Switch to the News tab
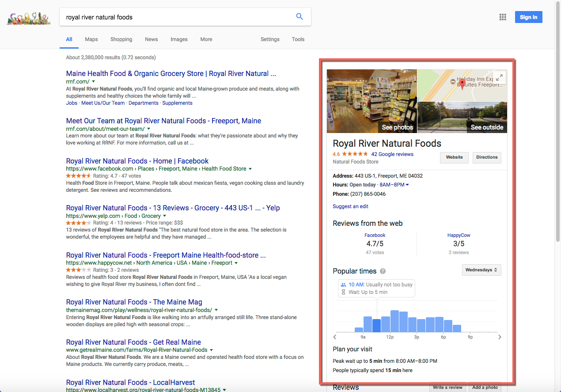The image size is (561, 392). [151, 39]
